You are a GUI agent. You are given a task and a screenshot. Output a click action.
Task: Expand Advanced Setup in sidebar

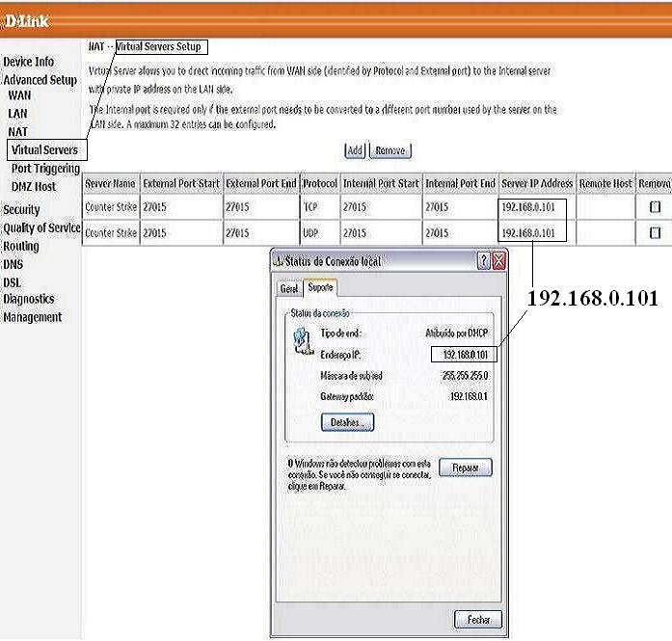coord(40,80)
